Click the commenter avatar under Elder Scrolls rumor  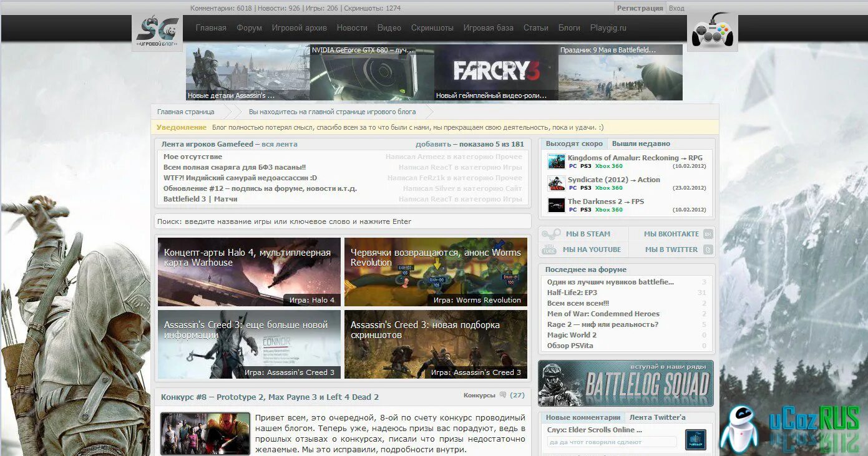(695, 439)
